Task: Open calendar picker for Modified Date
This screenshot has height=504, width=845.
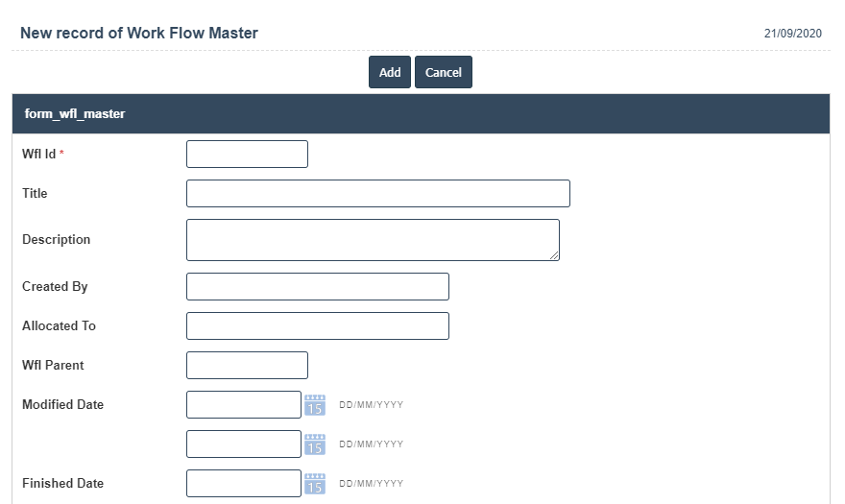Action: (x=315, y=405)
